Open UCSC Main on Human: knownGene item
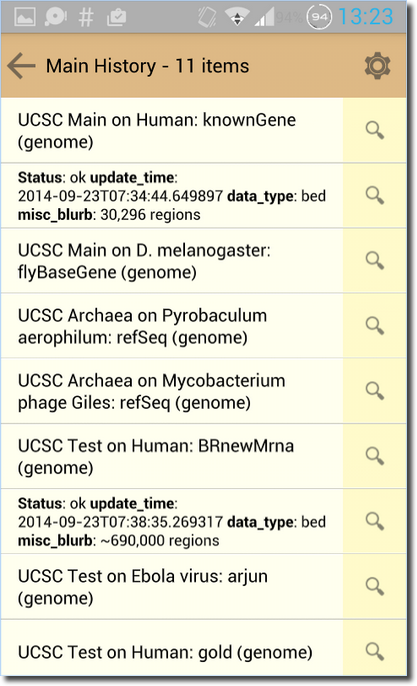417x686 pixels. (172, 130)
